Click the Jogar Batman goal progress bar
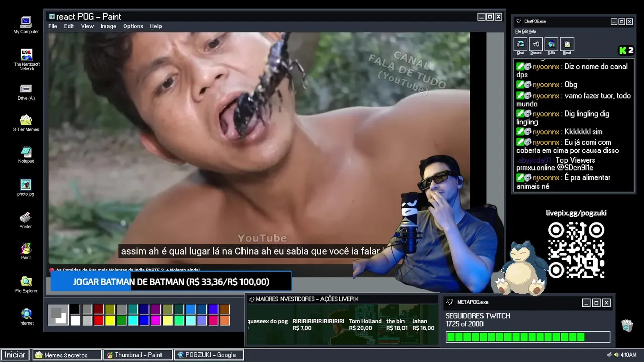 [171, 282]
